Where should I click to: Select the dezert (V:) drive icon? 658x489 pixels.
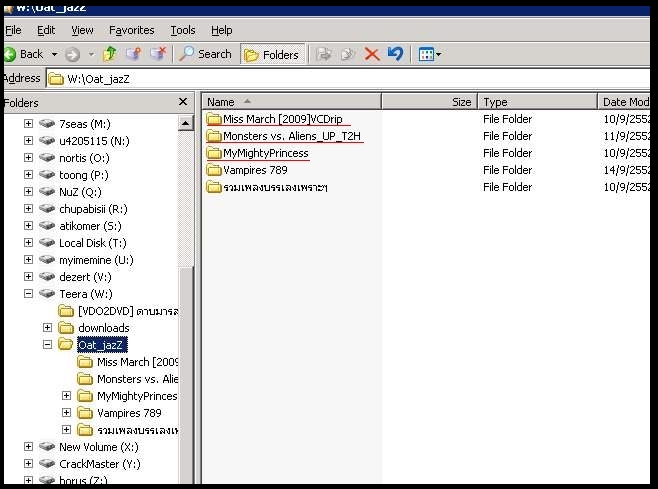47,277
